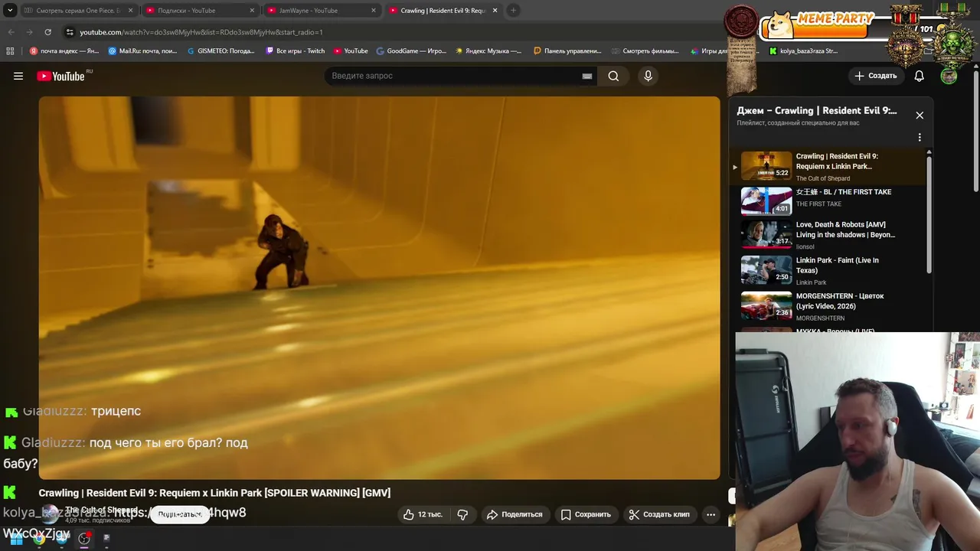Open YouTube notifications bell
980x551 pixels.
[x=920, y=76]
